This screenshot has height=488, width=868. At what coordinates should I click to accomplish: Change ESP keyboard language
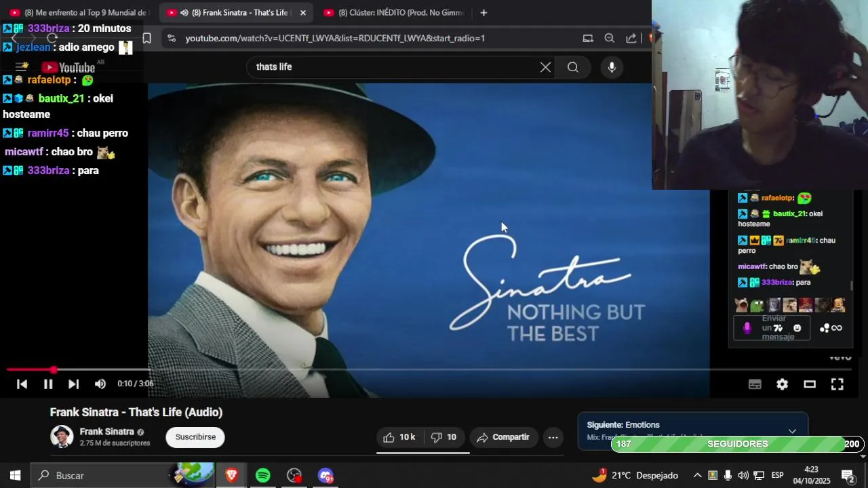click(x=778, y=476)
